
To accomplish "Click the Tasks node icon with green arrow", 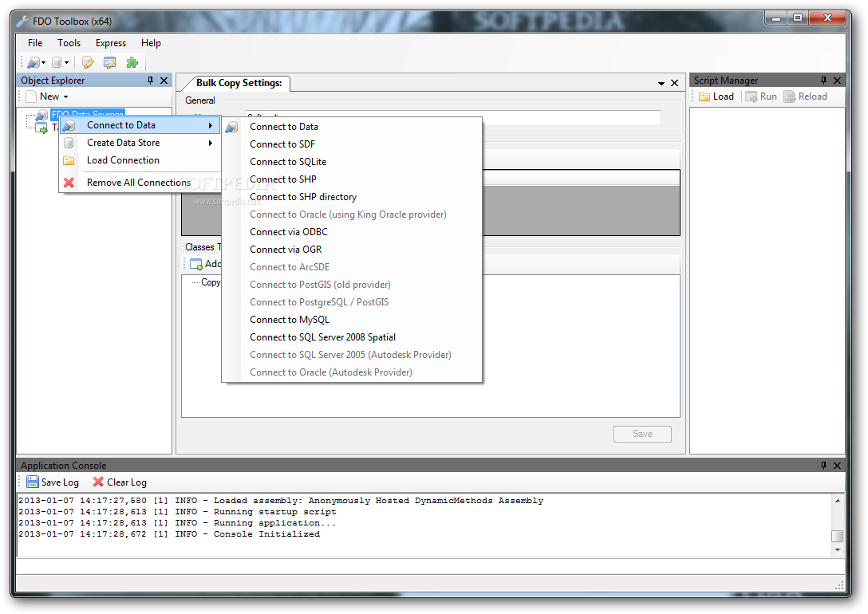I will click(x=41, y=128).
